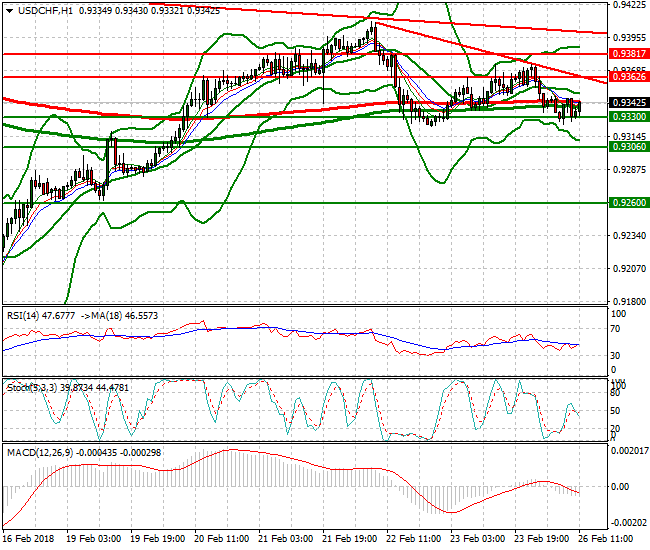
Task: Open the USDCHF chart dropdown arrow
Action: pyautogui.click(x=9, y=11)
